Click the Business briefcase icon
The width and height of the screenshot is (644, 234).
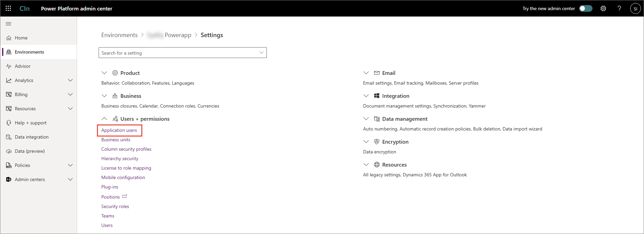pyautogui.click(x=115, y=96)
